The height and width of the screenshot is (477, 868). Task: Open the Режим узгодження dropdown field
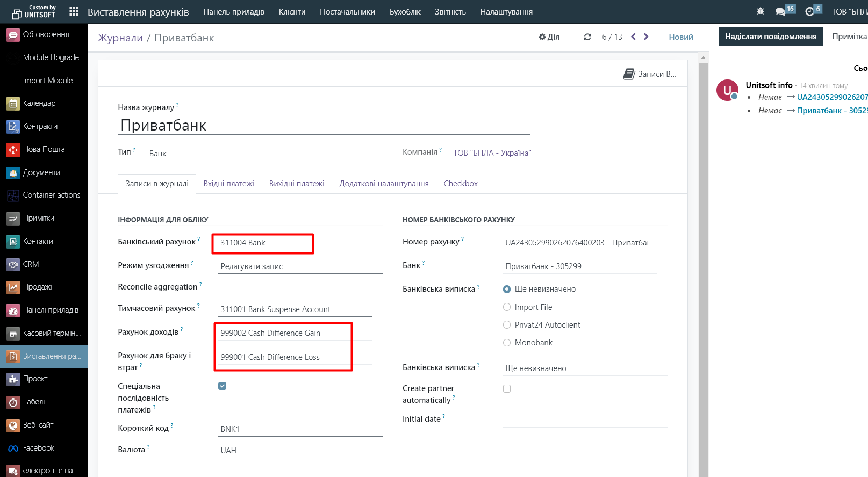[x=300, y=266]
